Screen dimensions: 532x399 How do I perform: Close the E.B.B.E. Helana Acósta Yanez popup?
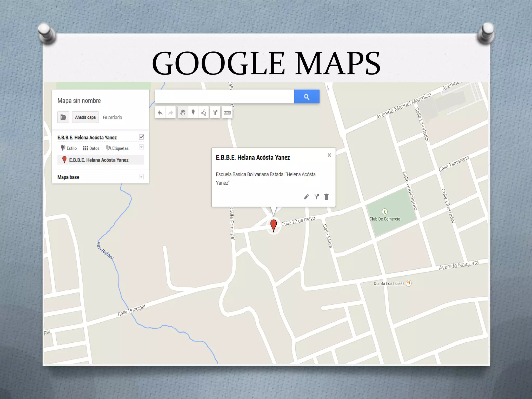(329, 155)
